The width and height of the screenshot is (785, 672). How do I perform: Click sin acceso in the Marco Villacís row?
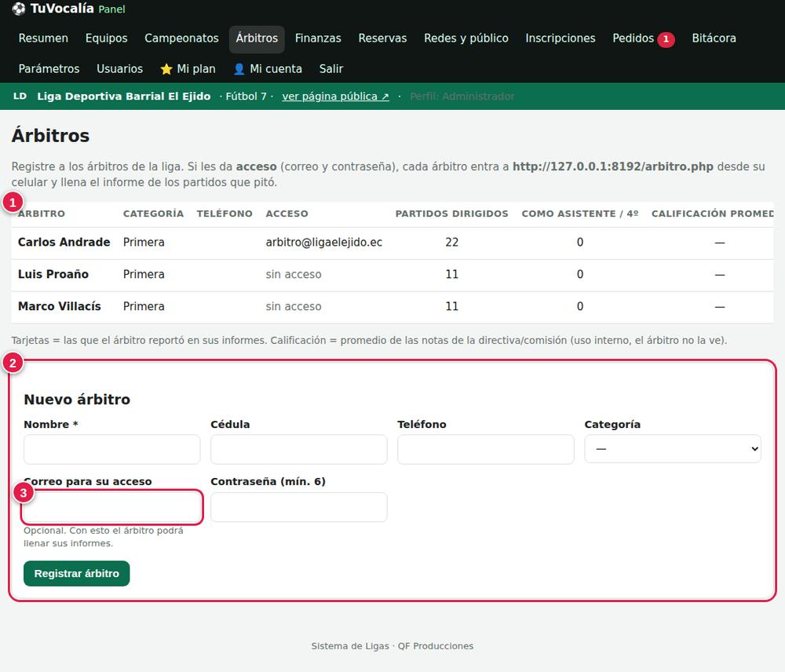pyautogui.click(x=294, y=306)
